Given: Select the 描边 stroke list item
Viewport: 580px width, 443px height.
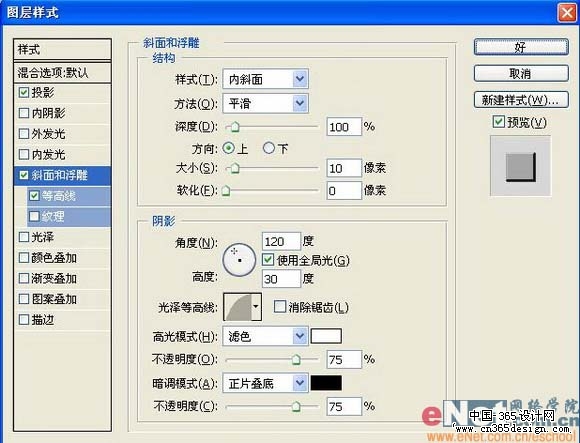Looking at the screenshot, I should (62, 319).
